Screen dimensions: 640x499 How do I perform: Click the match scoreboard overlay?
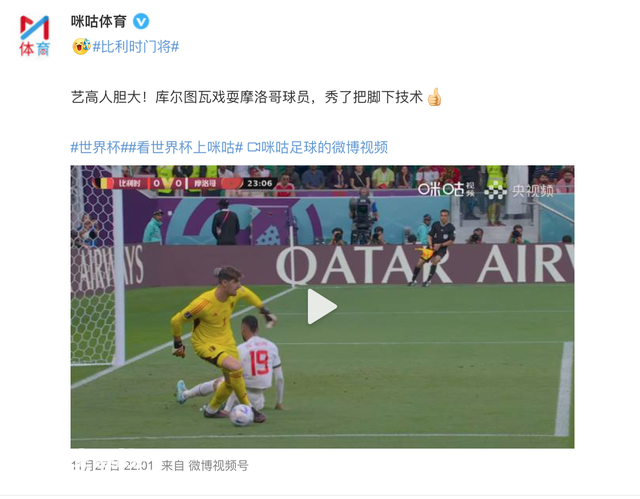[183, 183]
